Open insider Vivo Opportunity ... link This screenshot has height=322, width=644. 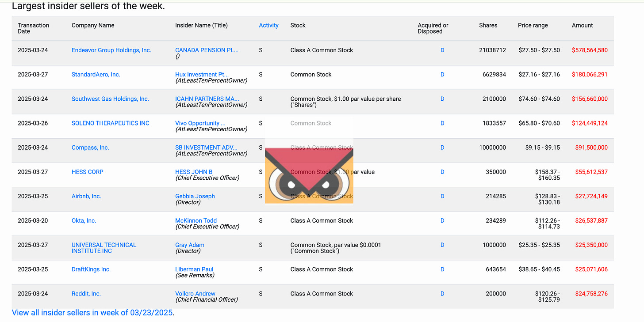click(x=200, y=123)
